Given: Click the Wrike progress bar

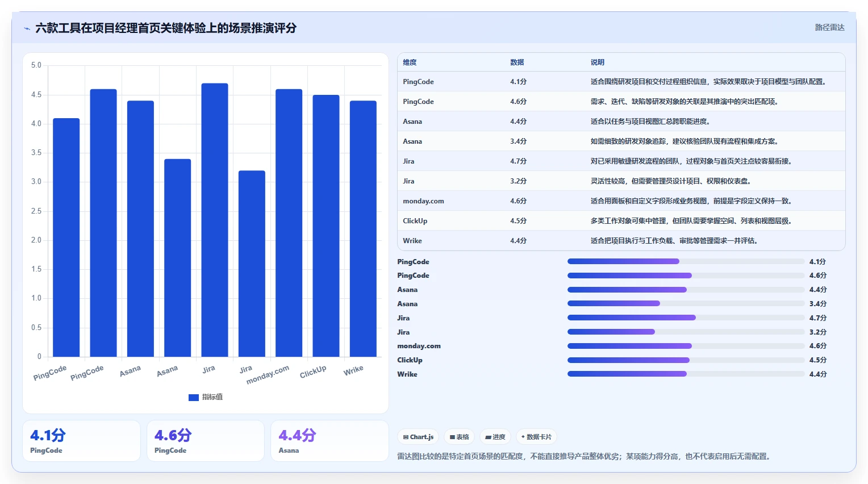Looking at the screenshot, I should (686, 374).
